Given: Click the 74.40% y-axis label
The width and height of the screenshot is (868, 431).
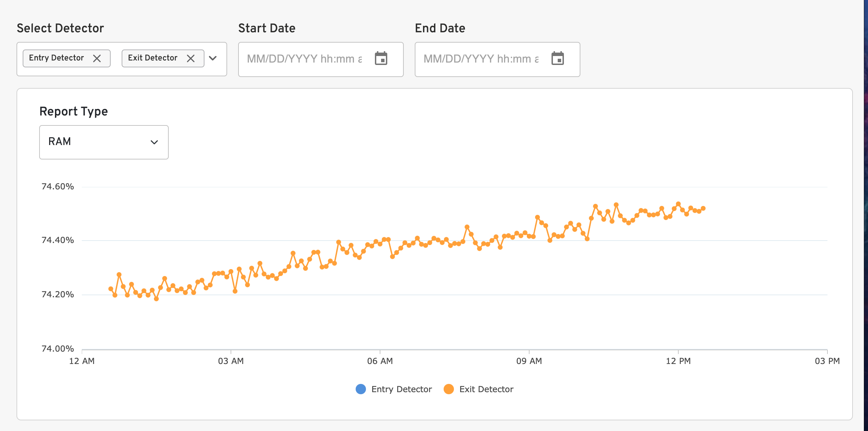Looking at the screenshot, I should [58, 240].
